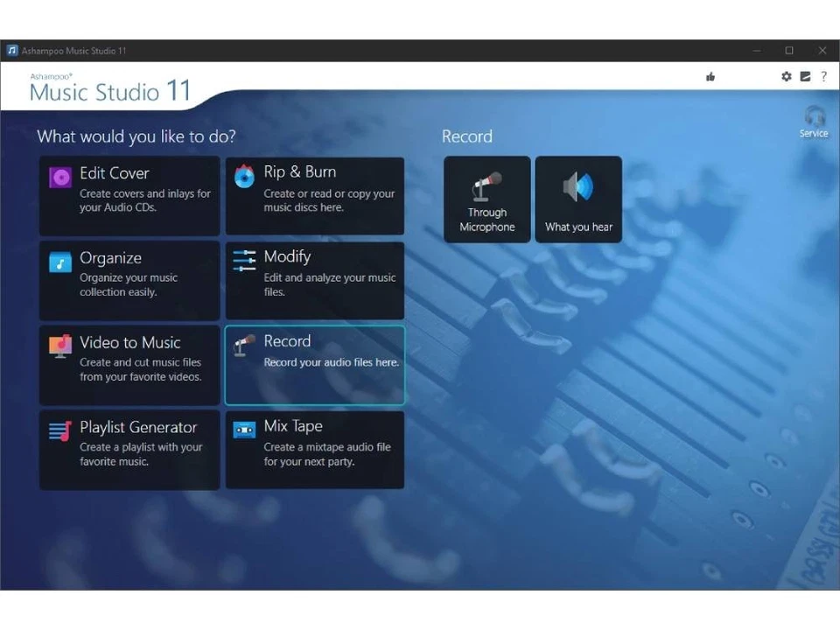
Task: Open help with the question mark icon
Action: [824, 77]
